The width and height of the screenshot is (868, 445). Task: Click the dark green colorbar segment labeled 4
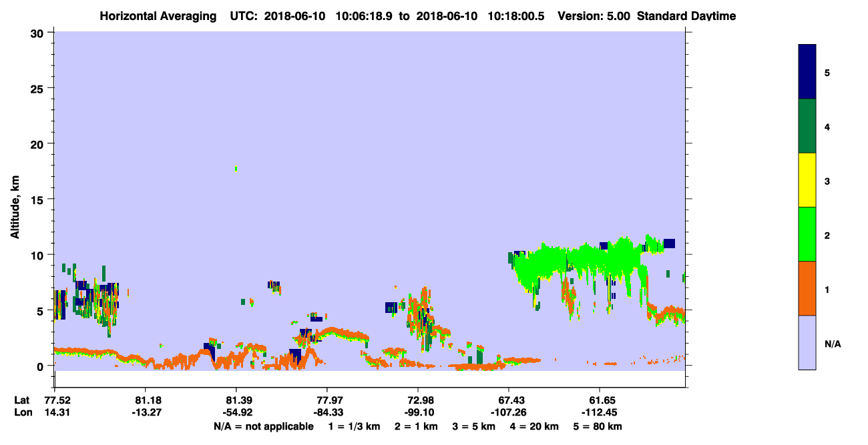pos(807,126)
